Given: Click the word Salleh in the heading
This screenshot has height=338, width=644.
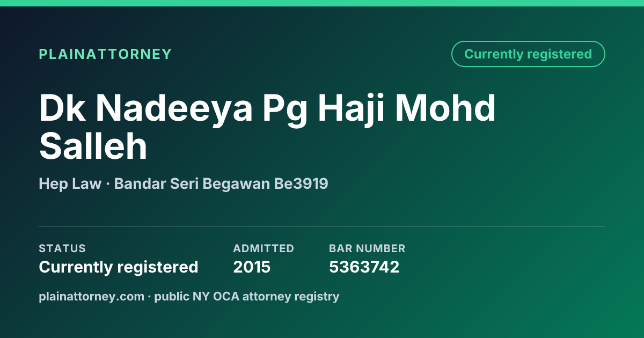Looking at the screenshot, I should tap(93, 146).
